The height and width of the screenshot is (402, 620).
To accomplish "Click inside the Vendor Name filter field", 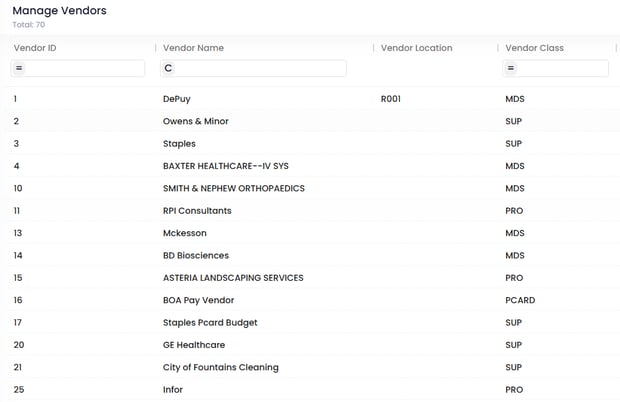I will 260,69.
